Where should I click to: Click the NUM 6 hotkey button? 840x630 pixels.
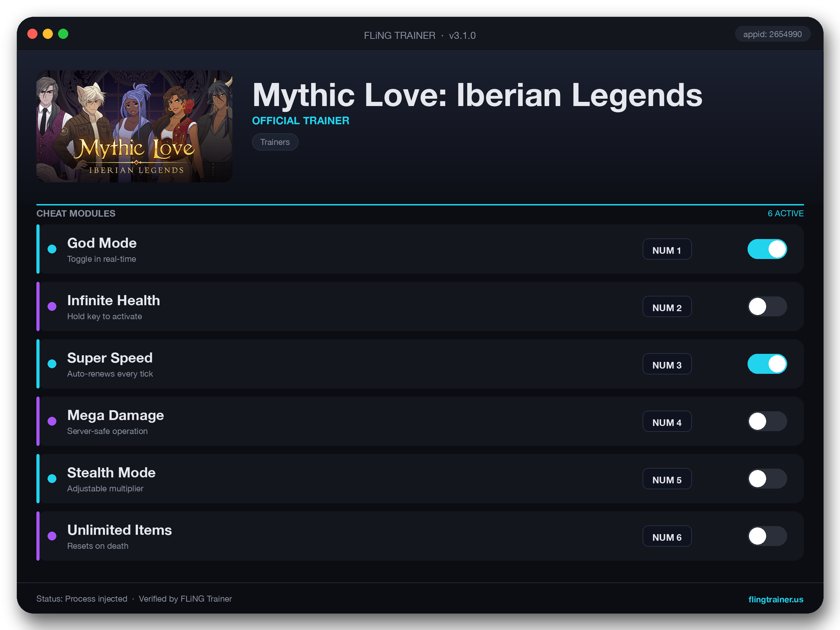667,536
